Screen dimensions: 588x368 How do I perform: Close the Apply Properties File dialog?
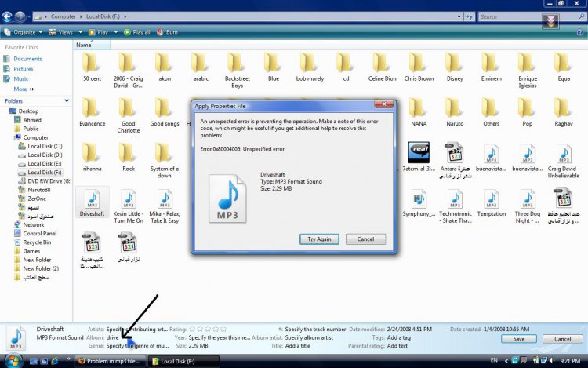pyautogui.click(x=383, y=104)
